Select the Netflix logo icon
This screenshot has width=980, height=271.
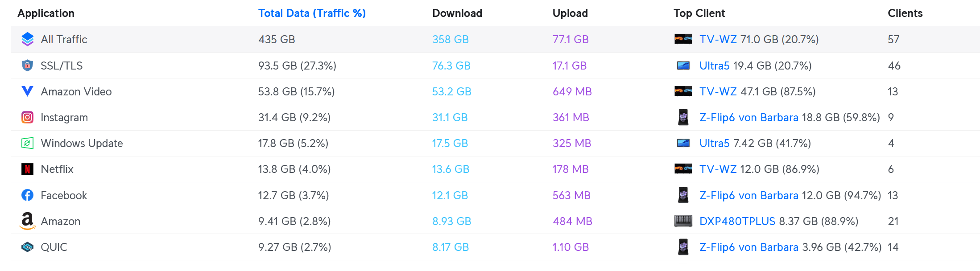pos(27,169)
